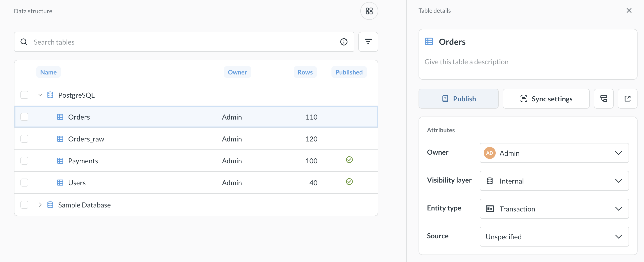Check the Users table checkbox
Screen dimensions: 644x262
(24, 182)
